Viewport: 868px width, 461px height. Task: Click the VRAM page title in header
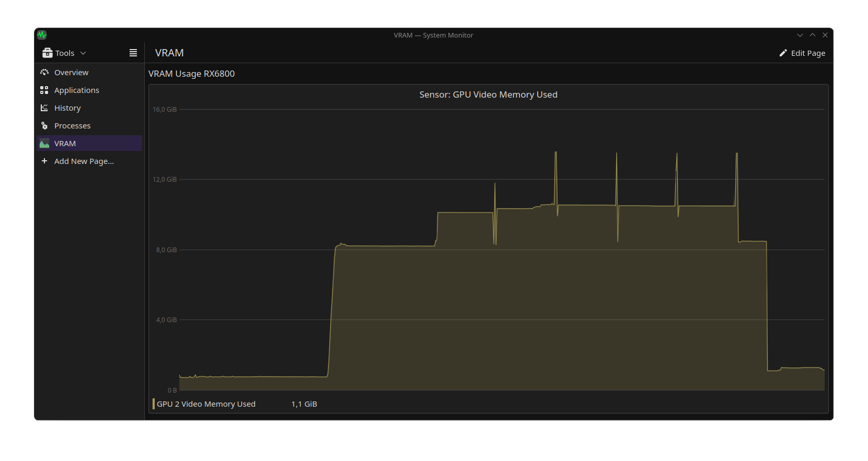coord(169,53)
